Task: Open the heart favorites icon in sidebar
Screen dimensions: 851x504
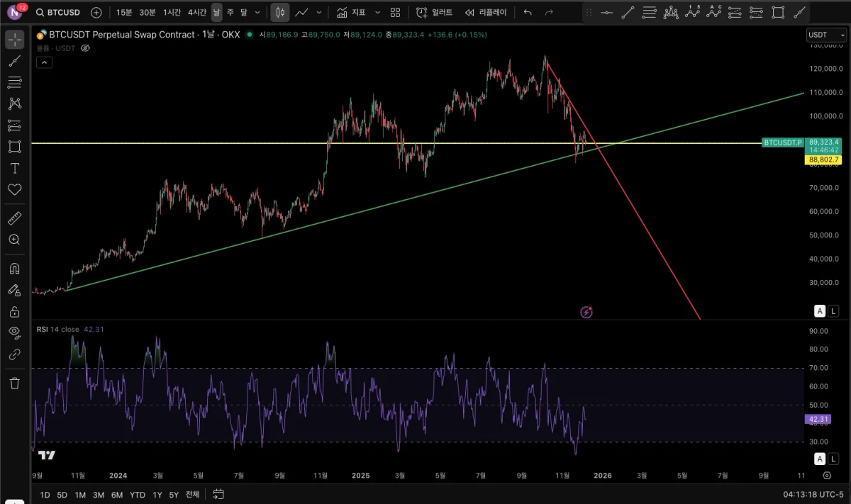Action: [14, 190]
